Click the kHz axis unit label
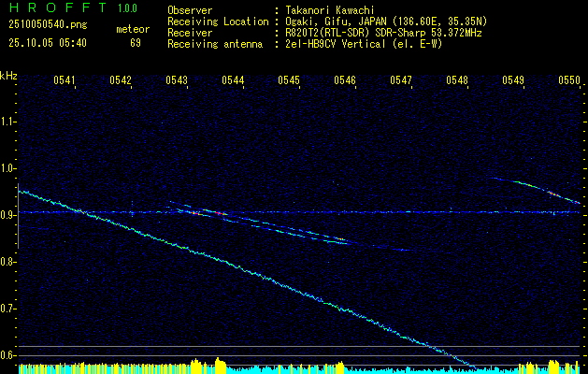Viewport: 588px width, 374px height. tap(8, 76)
